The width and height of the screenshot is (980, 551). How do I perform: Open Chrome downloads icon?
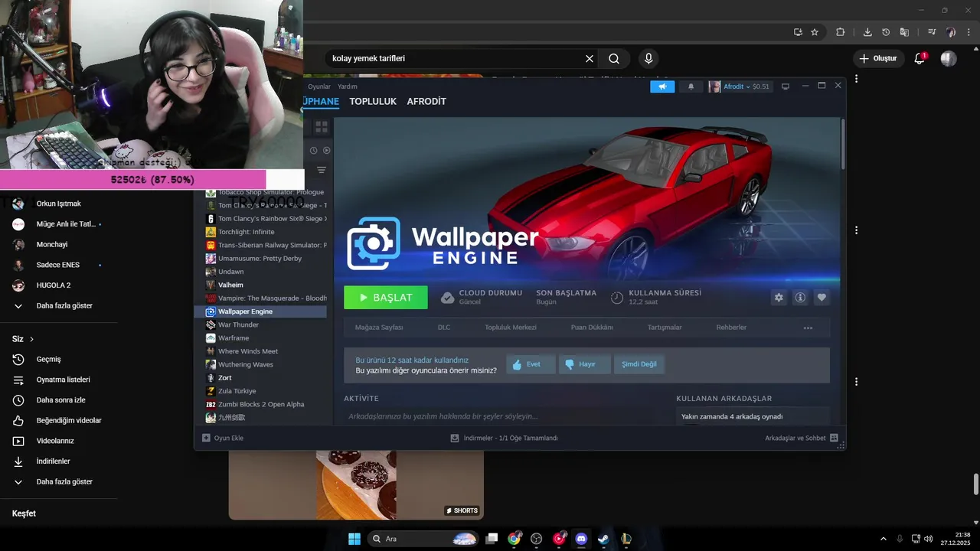pos(867,32)
